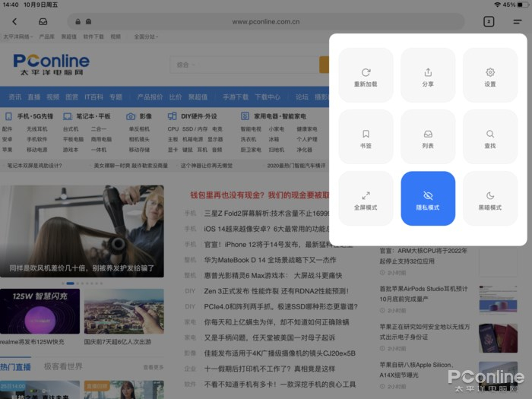The width and height of the screenshot is (532, 399).
Task: Tap the browser back arrow
Action: click(x=14, y=21)
